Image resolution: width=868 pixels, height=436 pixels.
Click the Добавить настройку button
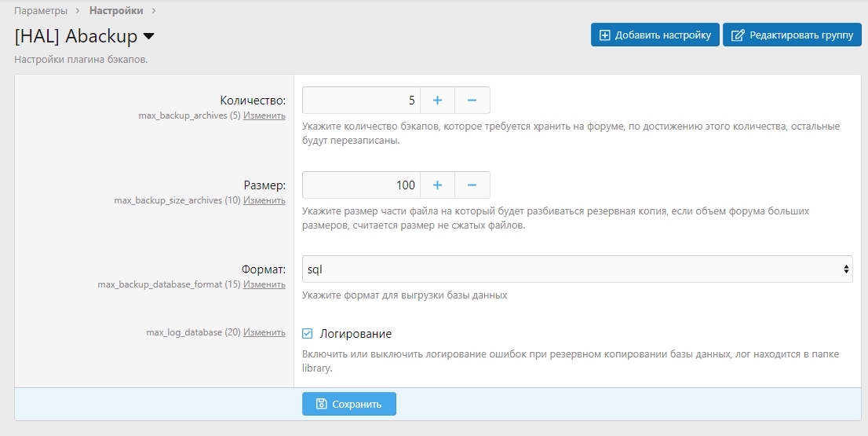[655, 35]
